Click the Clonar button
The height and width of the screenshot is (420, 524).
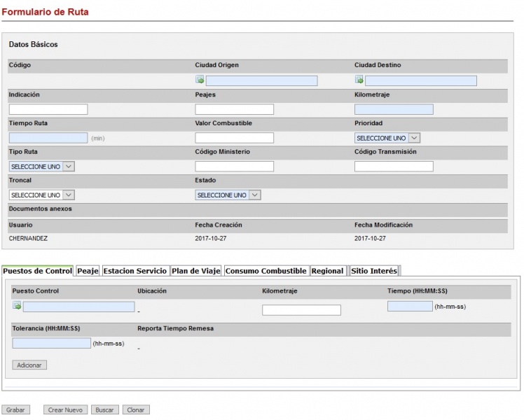[136, 409]
